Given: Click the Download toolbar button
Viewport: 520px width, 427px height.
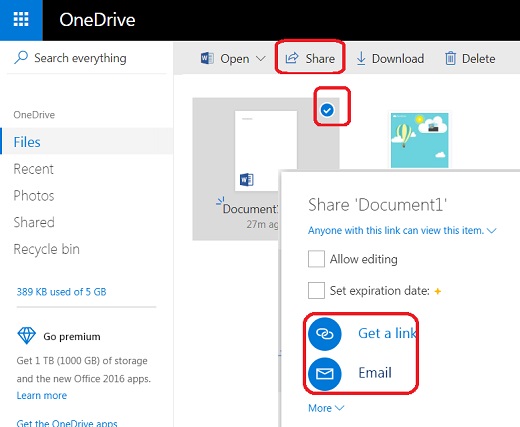Looking at the screenshot, I should coord(390,59).
